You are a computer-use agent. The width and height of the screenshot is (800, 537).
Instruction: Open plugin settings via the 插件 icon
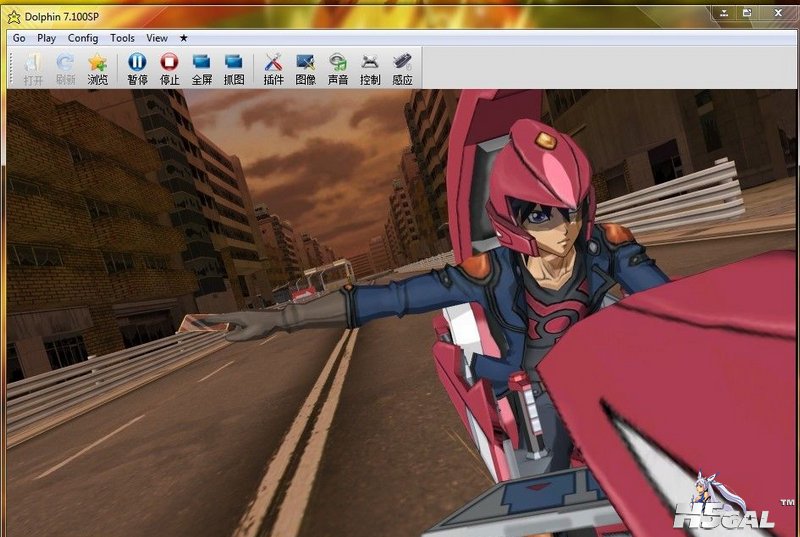(273, 68)
